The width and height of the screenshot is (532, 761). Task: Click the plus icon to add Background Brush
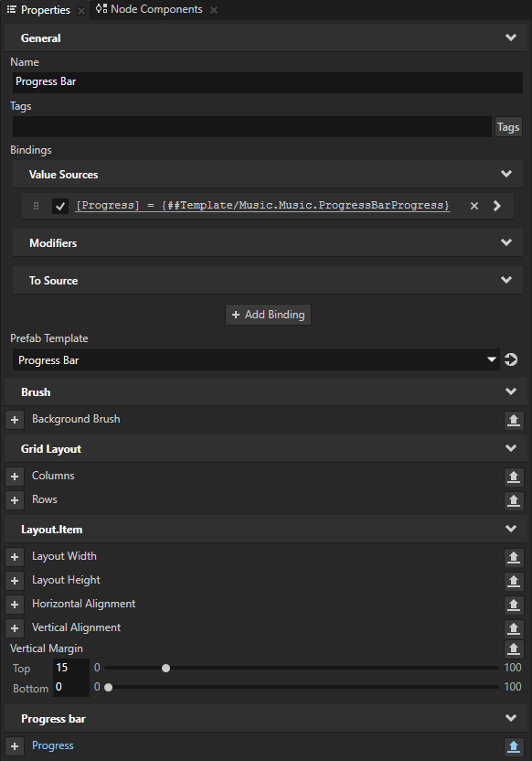pyautogui.click(x=14, y=419)
